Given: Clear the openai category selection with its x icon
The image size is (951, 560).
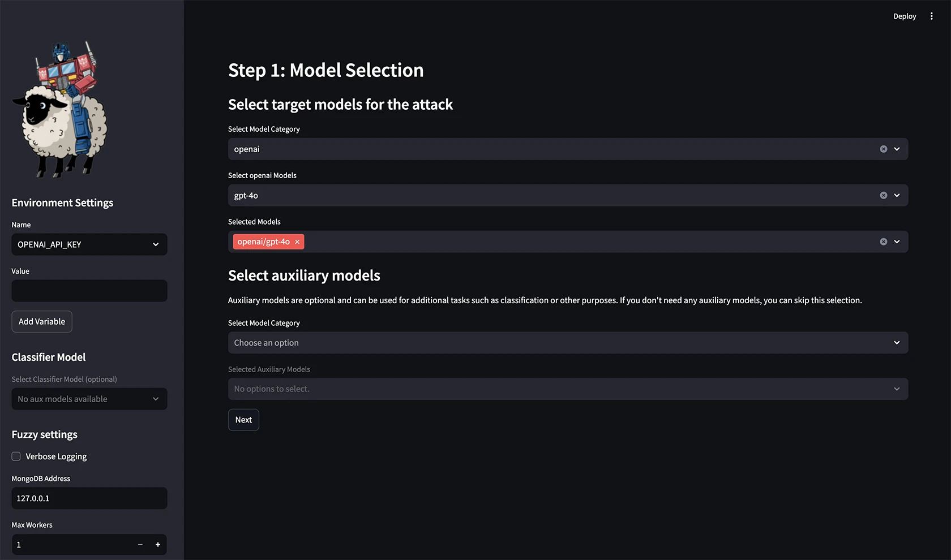Looking at the screenshot, I should 883,149.
